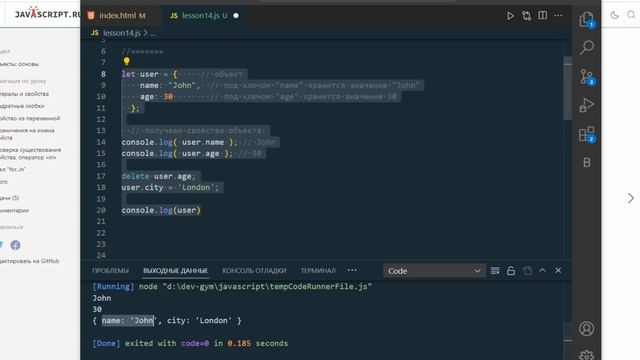Close the bottom panel
The image size is (640, 360).
pyautogui.click(x=558, y=270)
